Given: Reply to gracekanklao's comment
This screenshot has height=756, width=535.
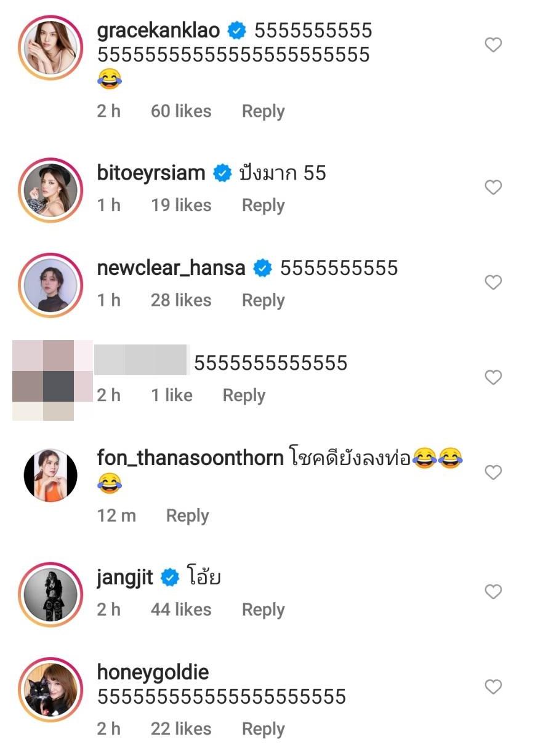Looking at the screenshot, I should pyautogui.click(x=263, y=111).
